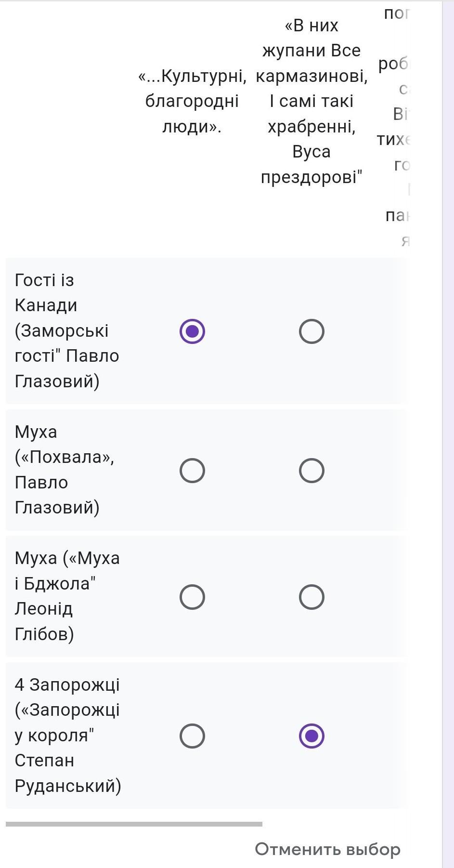This screenshot has height=868, width=454.
Task: Click the «Запорожці у короля» Степан Руданський label
Action: click(68, 735)
